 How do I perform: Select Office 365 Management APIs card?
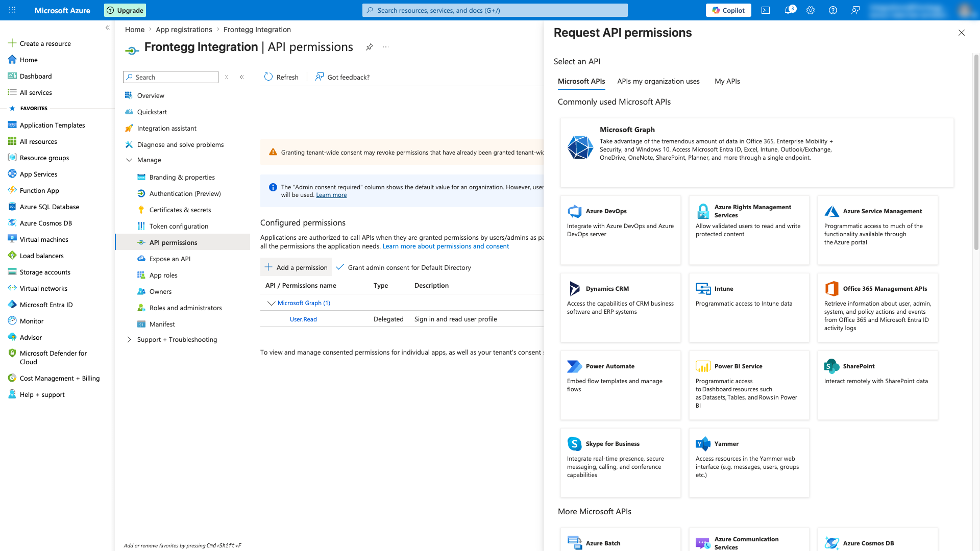(x=878, y=308)
